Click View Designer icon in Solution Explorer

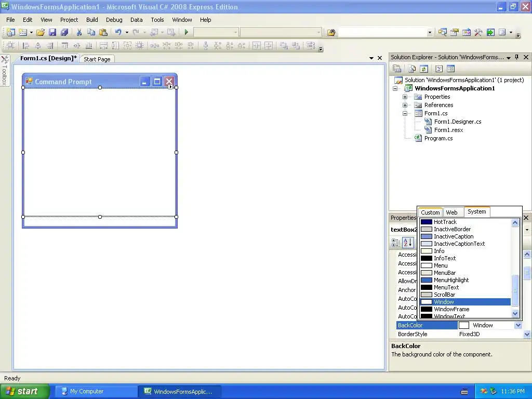(450, 69)
